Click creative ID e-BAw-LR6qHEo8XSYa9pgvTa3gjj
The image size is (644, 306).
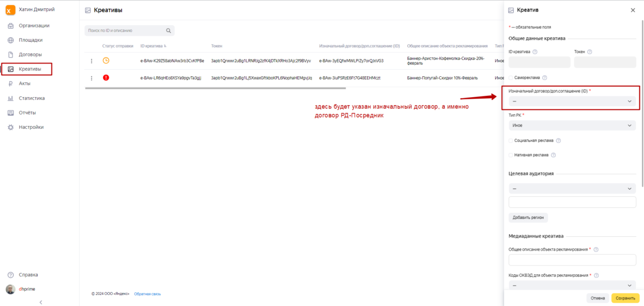click(170, 78)
